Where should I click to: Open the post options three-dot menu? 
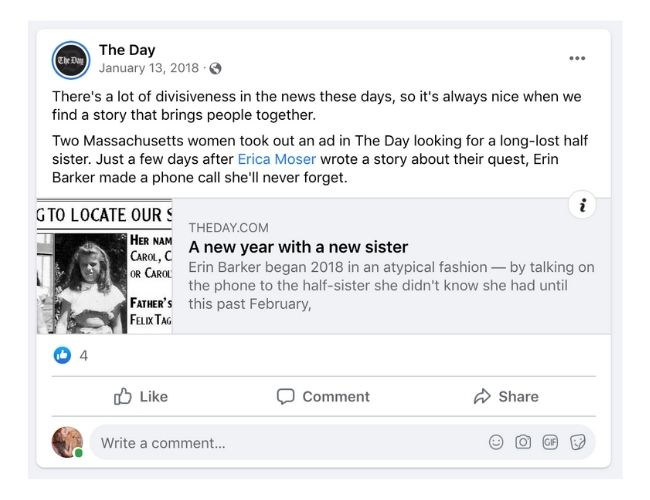tap(577, 59)
